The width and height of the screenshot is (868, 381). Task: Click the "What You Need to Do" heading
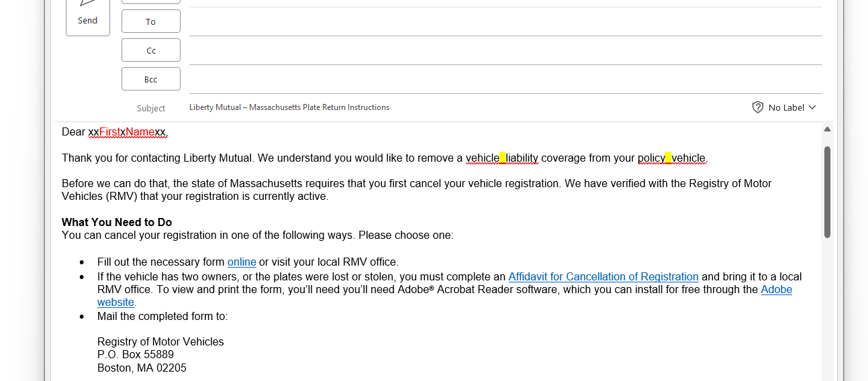point(117,223)
